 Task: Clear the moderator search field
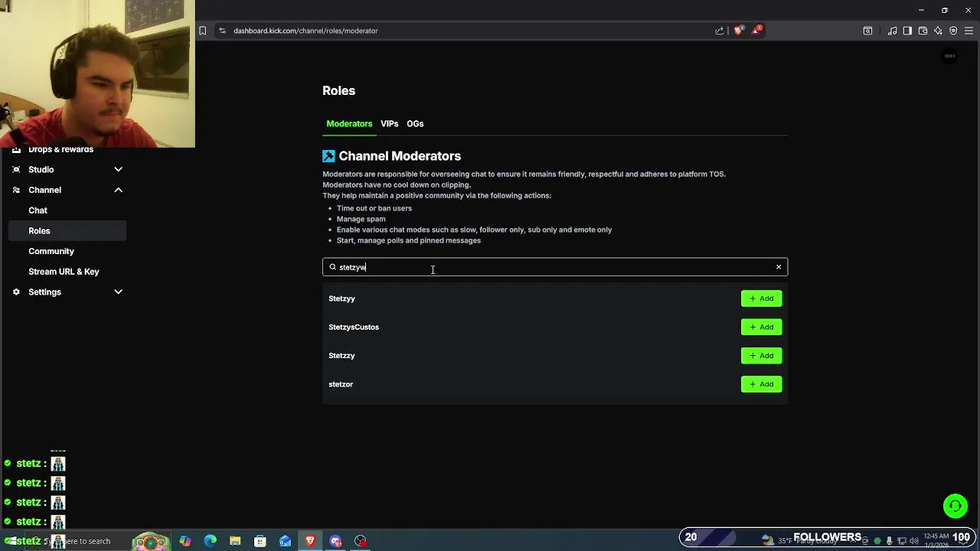pos(779,267)
